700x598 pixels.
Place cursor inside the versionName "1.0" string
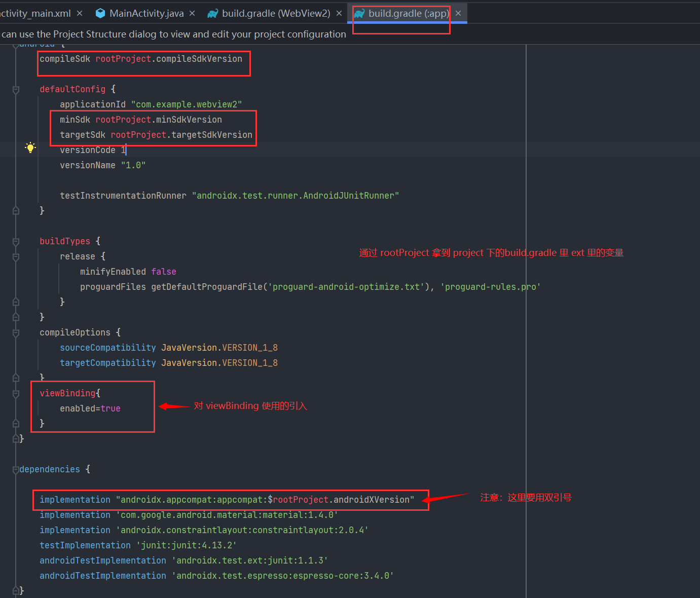133,165
